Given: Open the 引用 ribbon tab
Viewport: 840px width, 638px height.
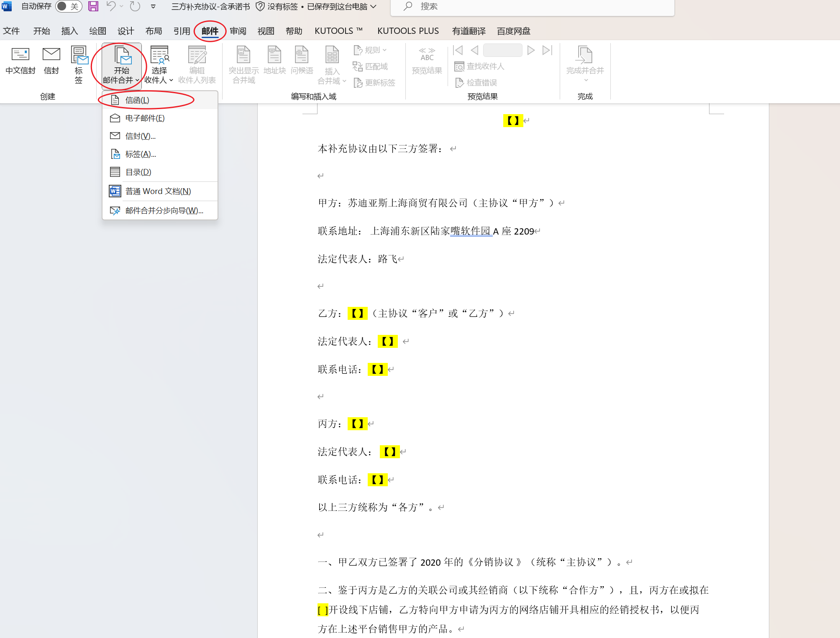Looking at the screenshot, I should (182, 31).
